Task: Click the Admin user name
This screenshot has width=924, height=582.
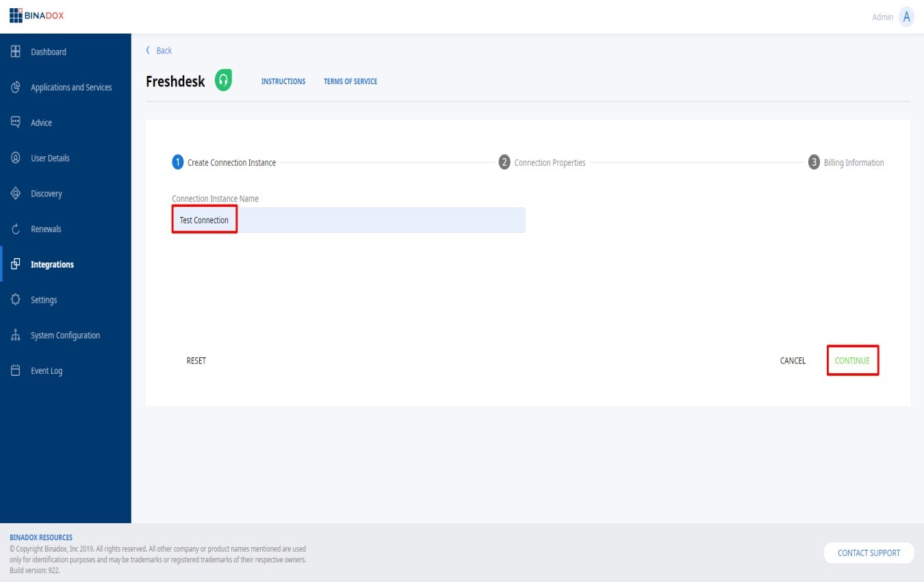Action: coord(882,17)
